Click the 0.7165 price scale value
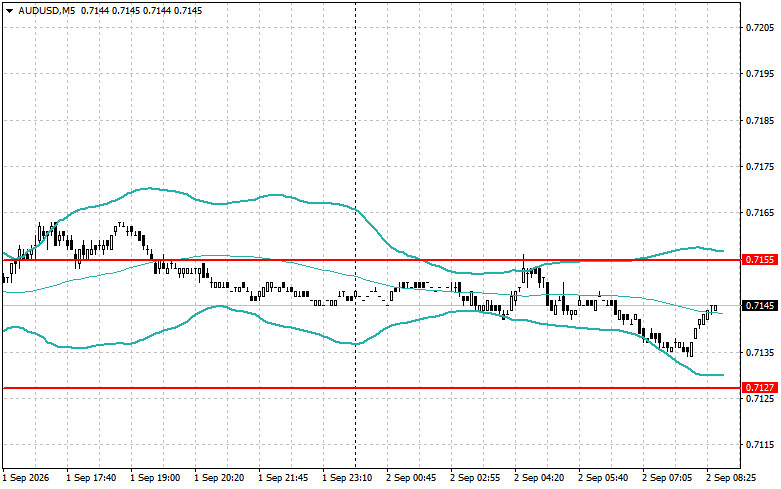 (x=761, y=213)
